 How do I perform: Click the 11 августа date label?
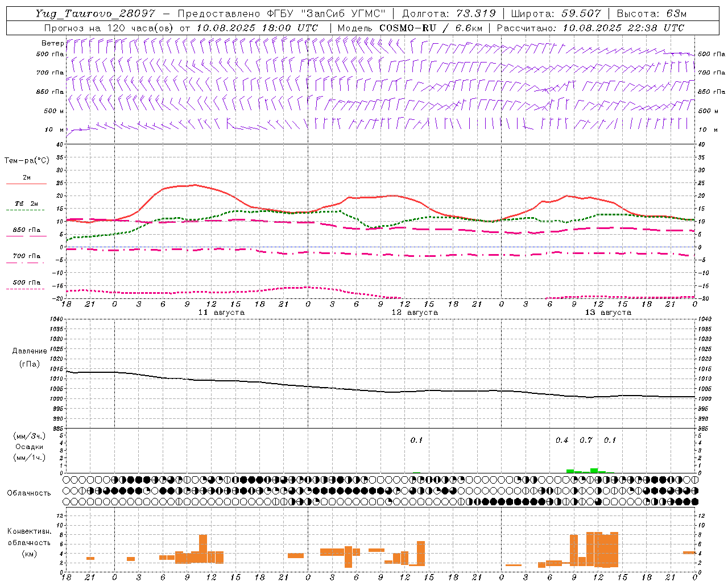pyautogui.click(x=221, y=313)
